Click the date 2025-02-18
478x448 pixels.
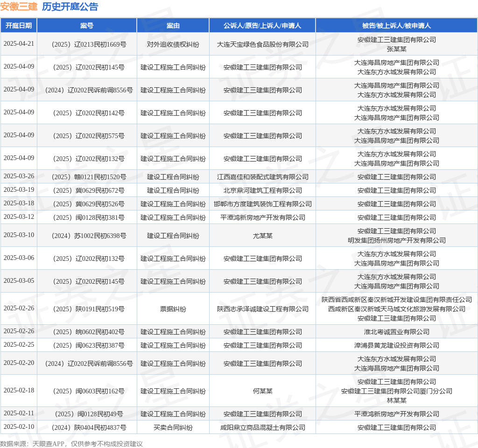point(19,390)
